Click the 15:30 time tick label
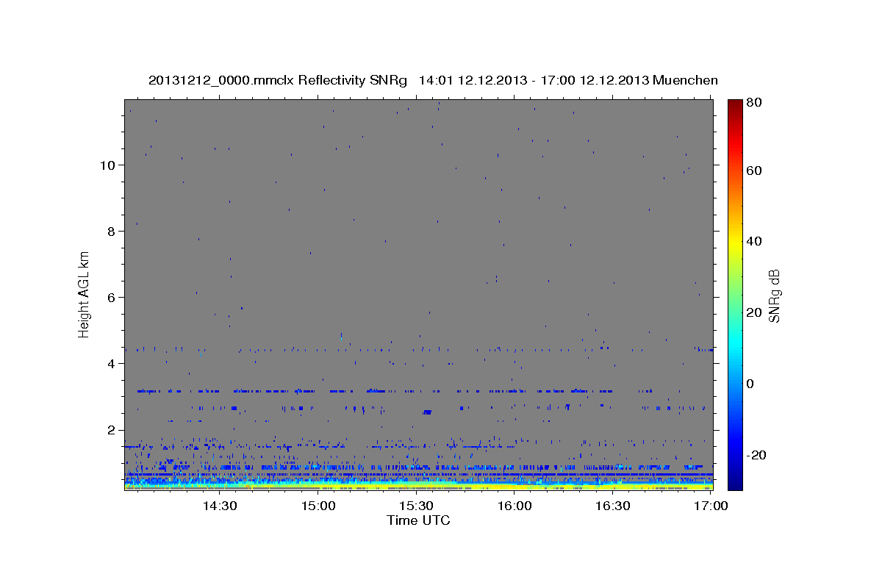The image size is (882, 588). pyautogui.click(x=416, y=506)
